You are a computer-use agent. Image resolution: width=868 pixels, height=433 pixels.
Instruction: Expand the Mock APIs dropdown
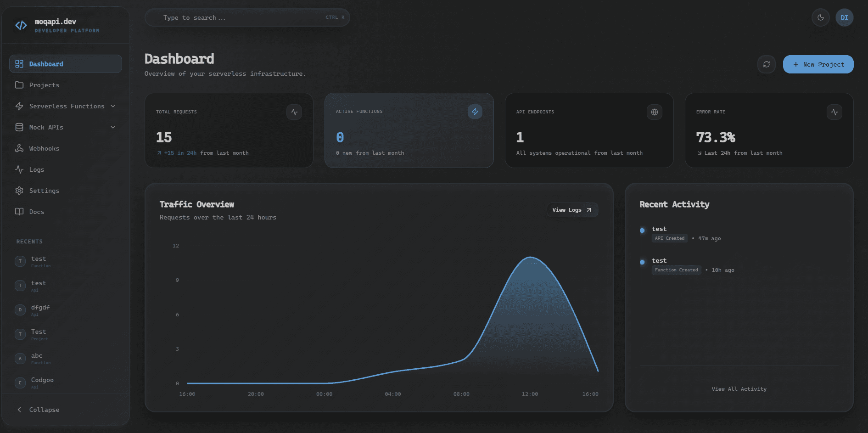[113, 127]
